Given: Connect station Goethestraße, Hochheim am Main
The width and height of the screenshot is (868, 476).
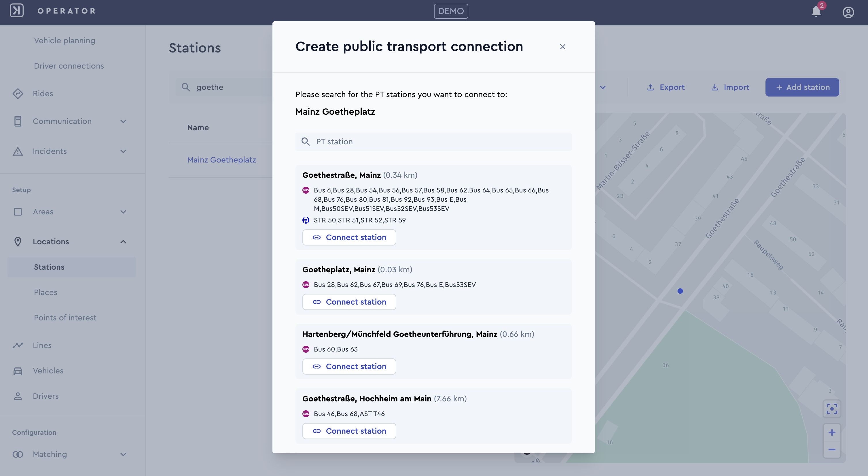Looking at the screenshot, I should [x=349, y=431].
